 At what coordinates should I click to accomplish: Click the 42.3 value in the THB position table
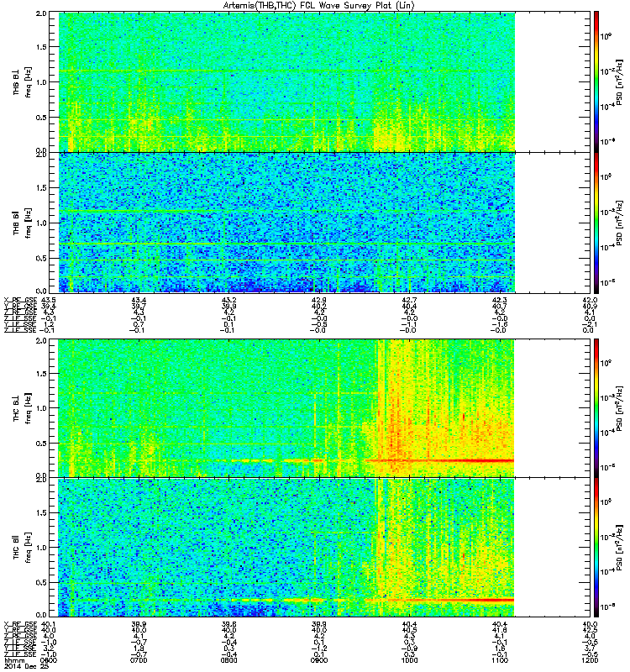pyautogui.click(x=500, y=300)
